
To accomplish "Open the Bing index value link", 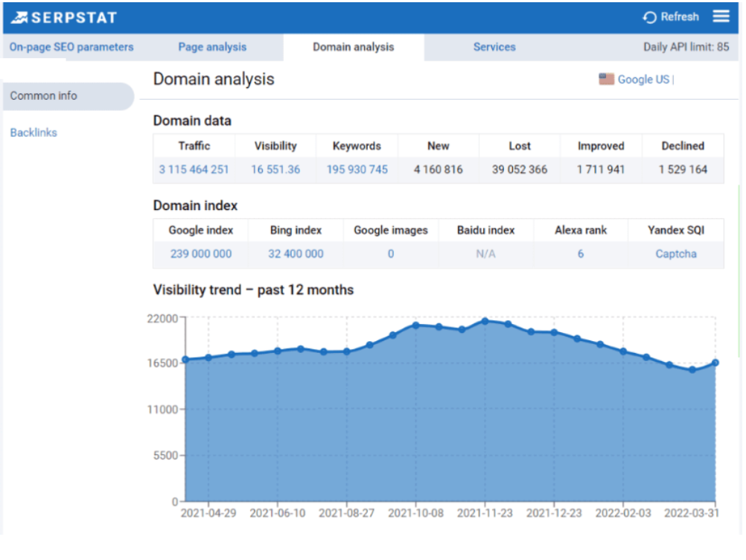I will (295, 254).
